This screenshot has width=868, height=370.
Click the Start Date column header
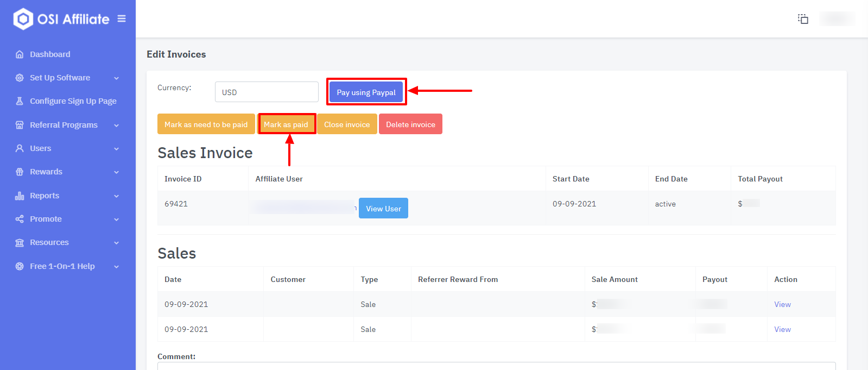click(x=571, y=179)
